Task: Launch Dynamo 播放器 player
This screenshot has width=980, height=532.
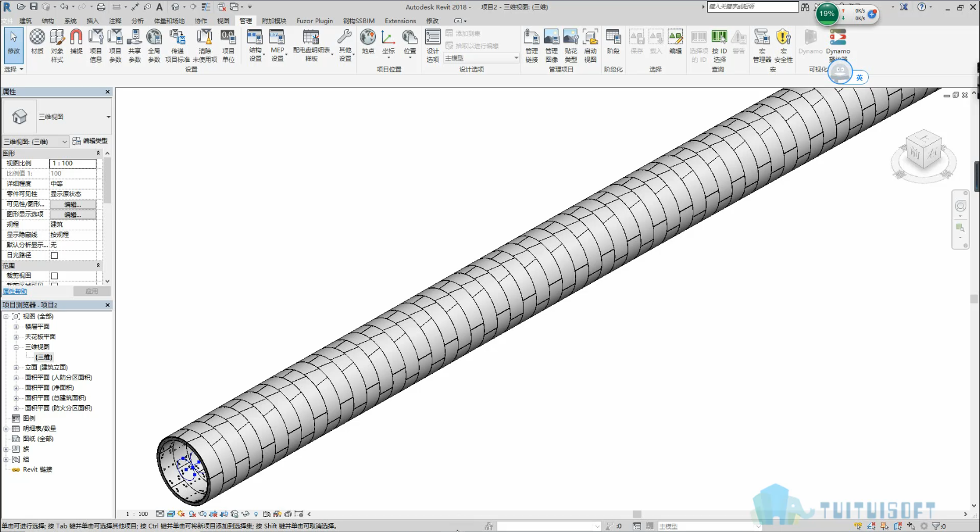Action: click(x=838, y=46)
